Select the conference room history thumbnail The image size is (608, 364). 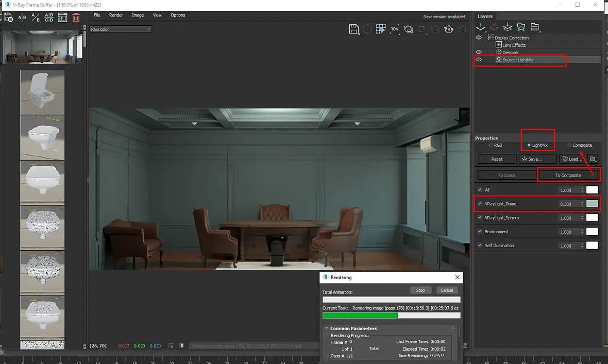[42, 48]
